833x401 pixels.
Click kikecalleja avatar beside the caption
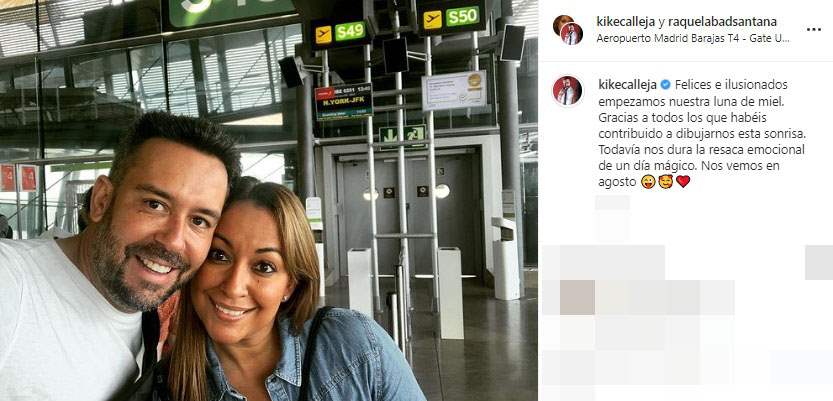pyautogui.click(x=567, y=91)
